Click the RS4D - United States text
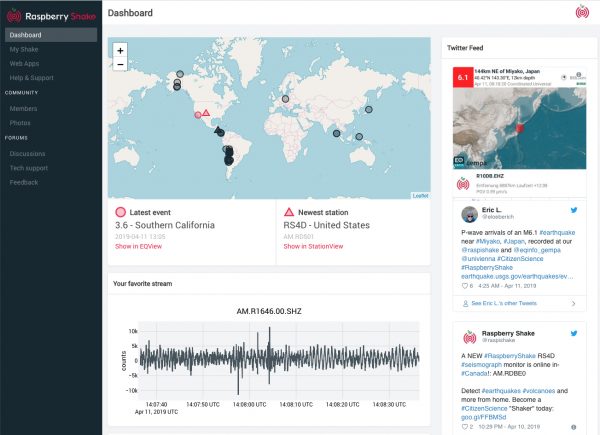Screen dimensions: 600x435 click(x=326, y=225)
